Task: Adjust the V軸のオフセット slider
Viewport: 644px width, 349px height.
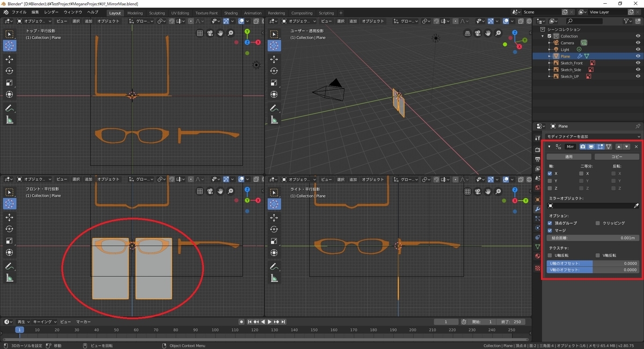Action: tap(593, 270)
